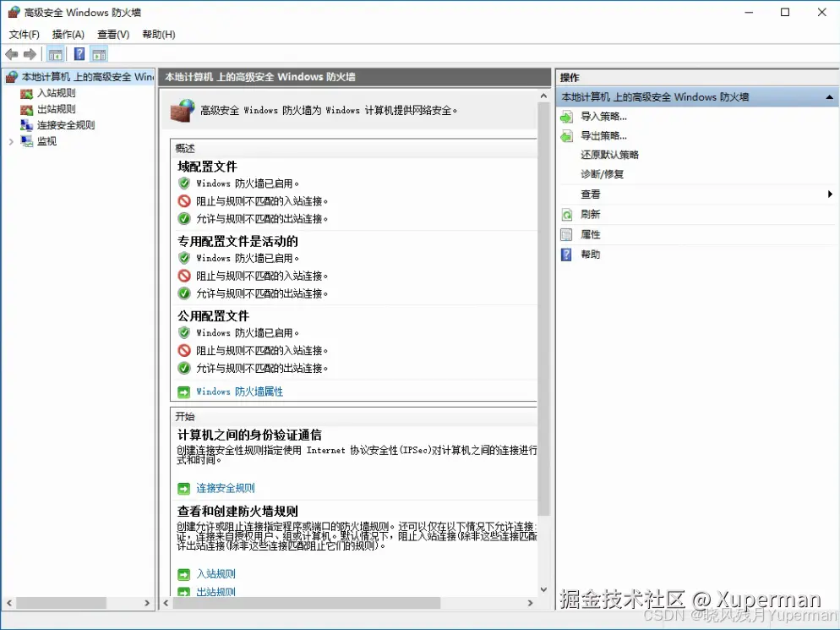Open the 查看(V) menu

point(113,35)
